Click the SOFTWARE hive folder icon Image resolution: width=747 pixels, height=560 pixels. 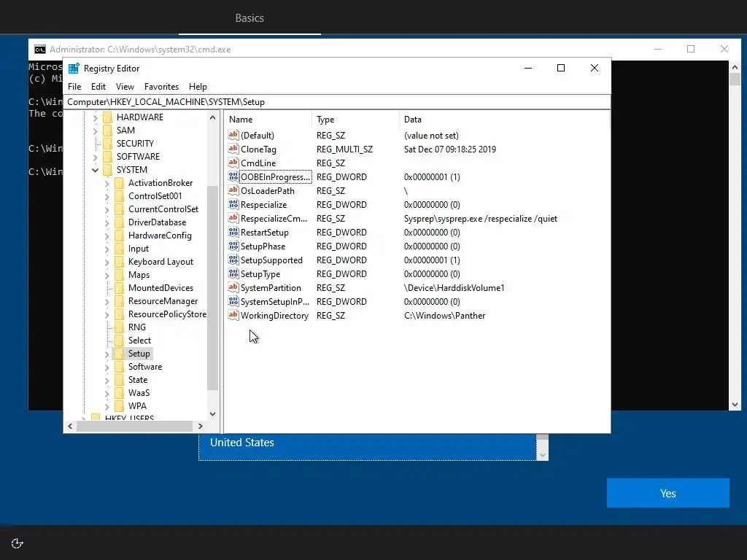point(108,157)
